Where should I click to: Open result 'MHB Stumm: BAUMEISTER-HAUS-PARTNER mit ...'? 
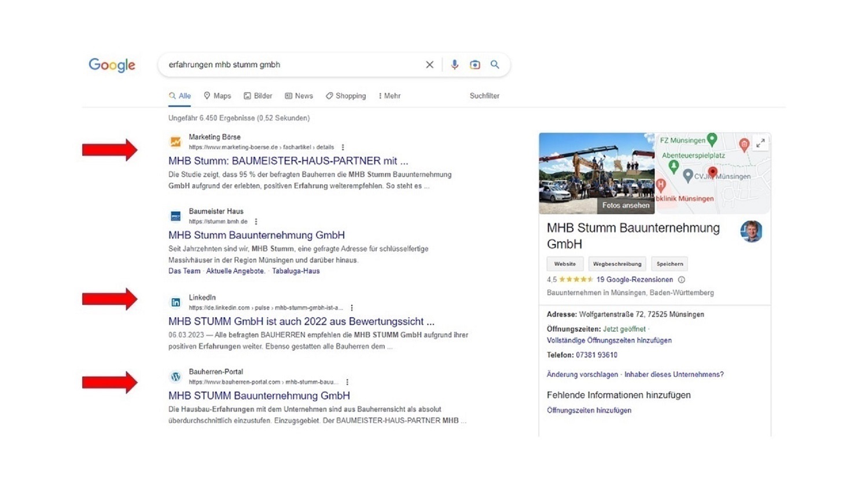tap(288, 161)
